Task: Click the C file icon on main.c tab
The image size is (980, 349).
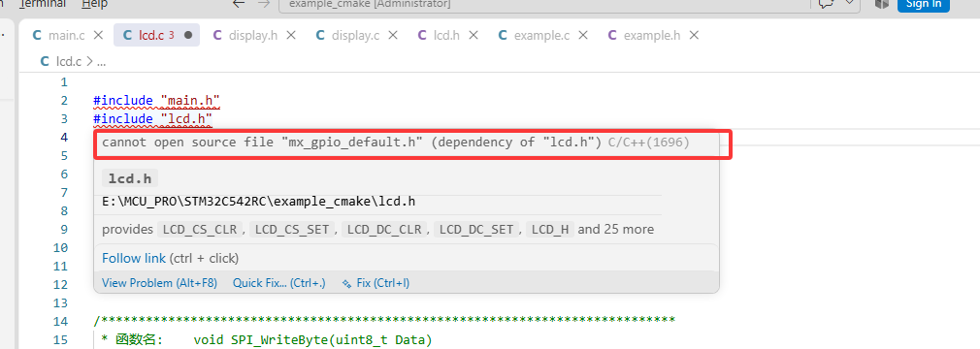Action: tap(38, 36)
